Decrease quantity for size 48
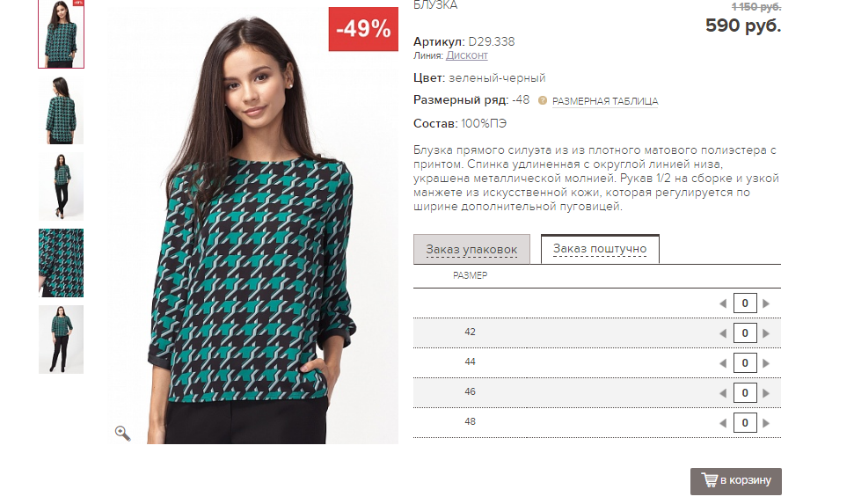This screenshot has width=854, height=504. point(723,423)
